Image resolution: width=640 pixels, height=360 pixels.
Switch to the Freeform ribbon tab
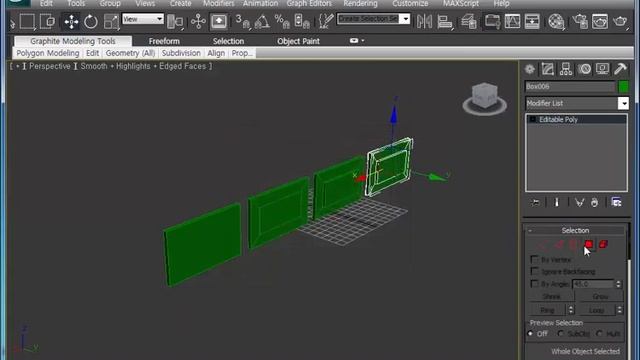tap(164, 41)
